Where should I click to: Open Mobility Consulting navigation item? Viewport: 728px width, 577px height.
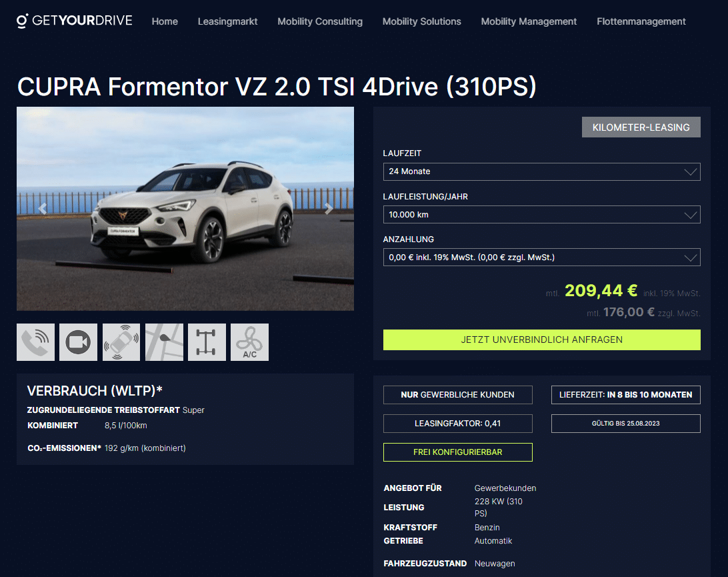[x=320, y=21]
